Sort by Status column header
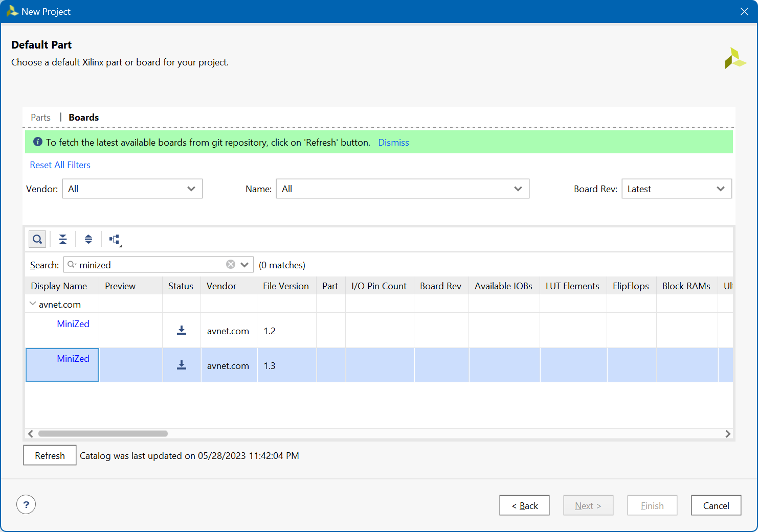The width and height of the screenshot is (758, 532). coord(181,286)
